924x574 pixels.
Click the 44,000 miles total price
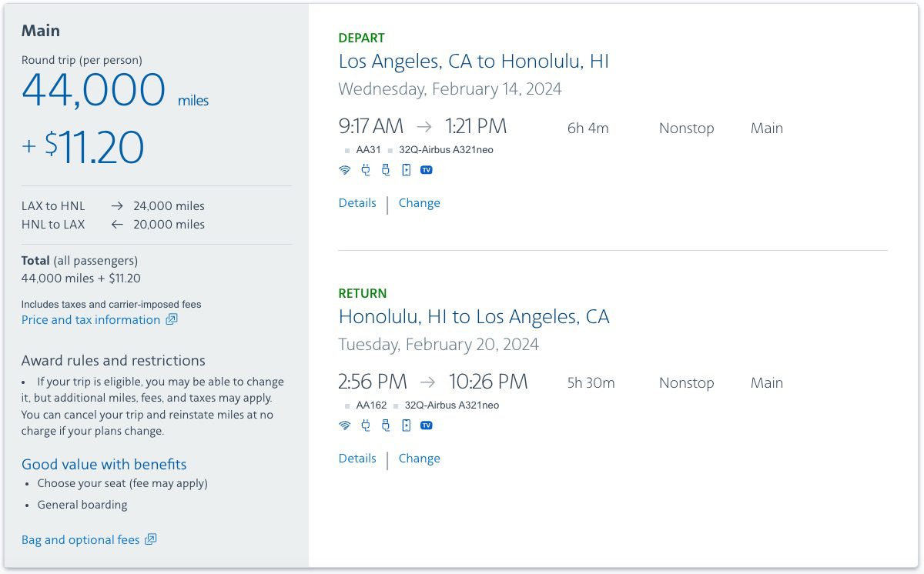point(92,88)
